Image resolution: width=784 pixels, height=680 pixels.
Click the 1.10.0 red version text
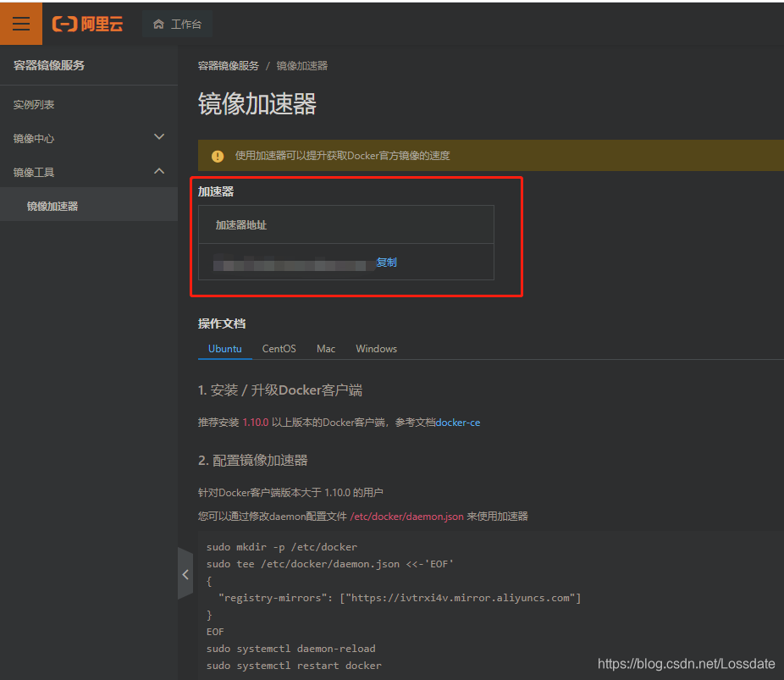pos(256,423)
